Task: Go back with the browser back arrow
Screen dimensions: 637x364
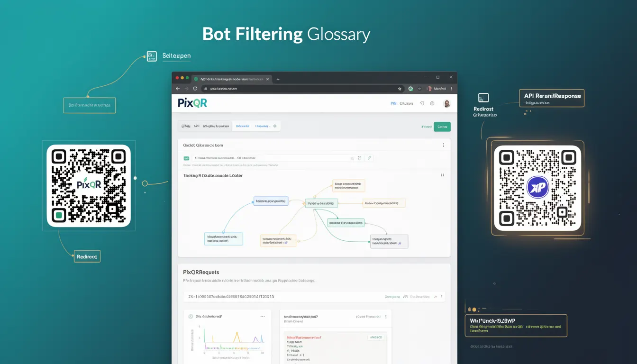Action: pyautogui.click(x=178, y=89)
